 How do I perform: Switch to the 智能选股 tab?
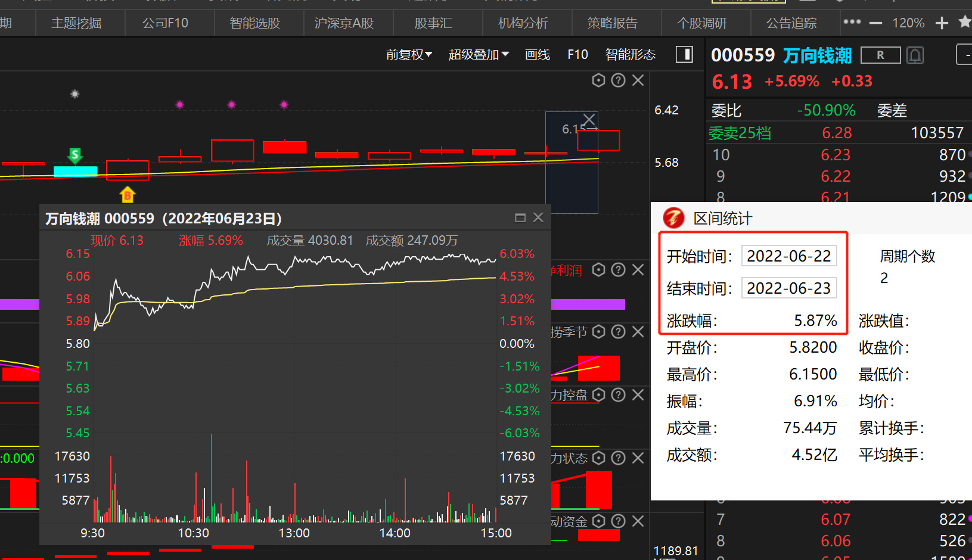pos(255,23)
